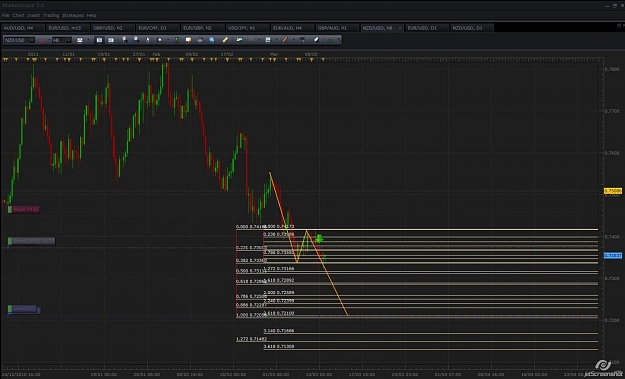Expand the chart type dropdown arrow
The height and width of the screenshot is (379, 625).
coord(88,40)
